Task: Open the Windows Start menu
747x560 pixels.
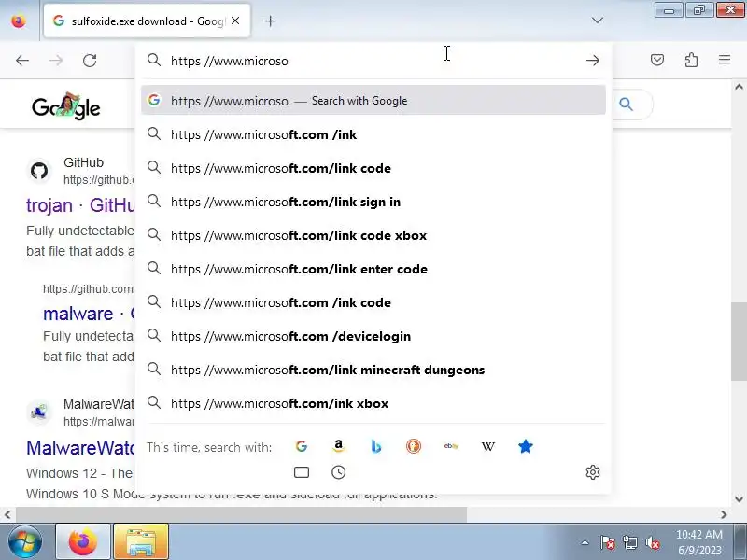Action: tap(25, 541)
